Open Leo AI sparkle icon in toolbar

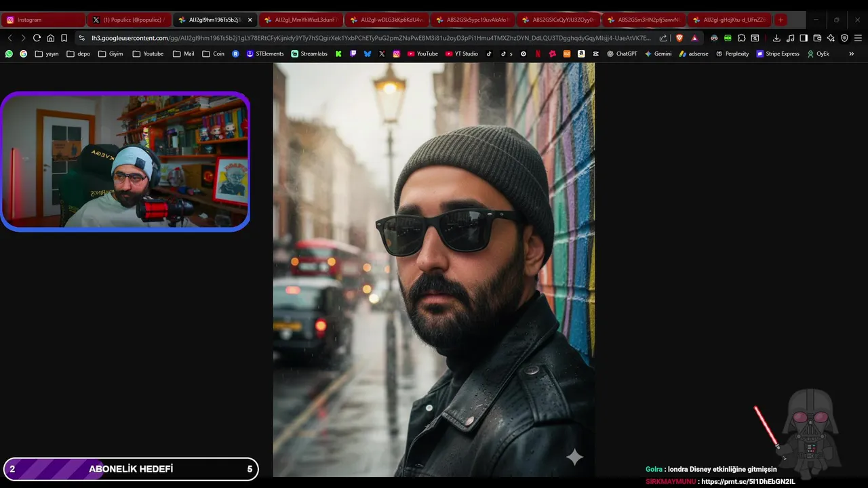(831, 38)
